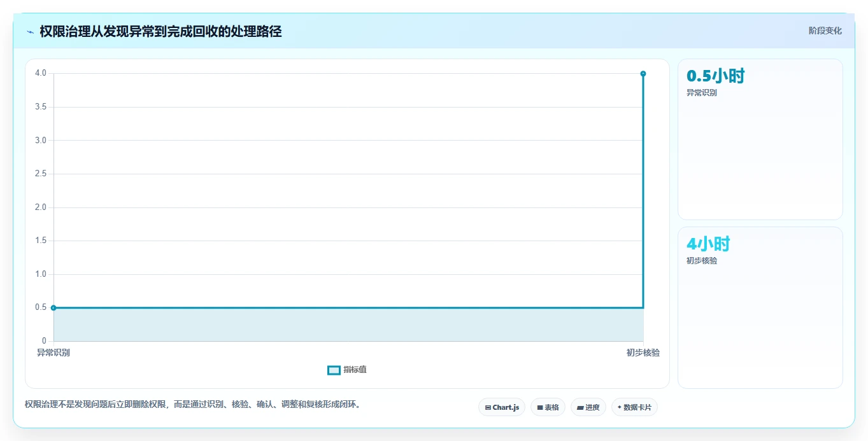Toggle the 指标值 legend entry

347,370
